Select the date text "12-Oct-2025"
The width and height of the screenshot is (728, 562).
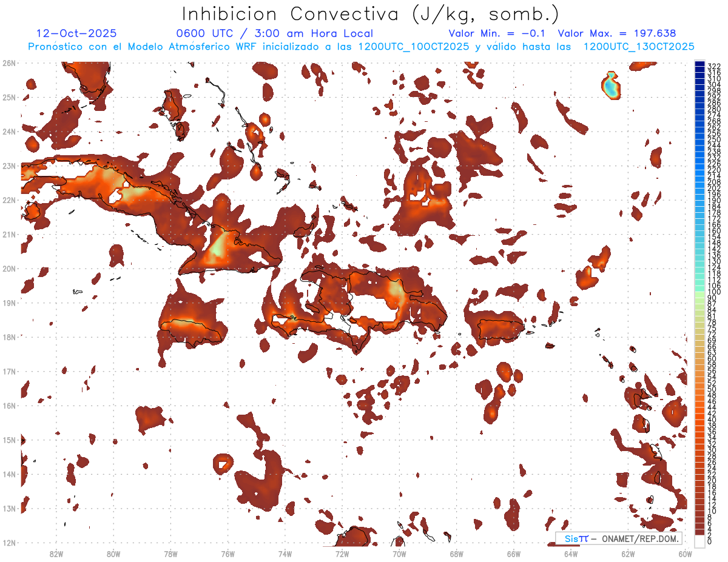pos(76,34)
